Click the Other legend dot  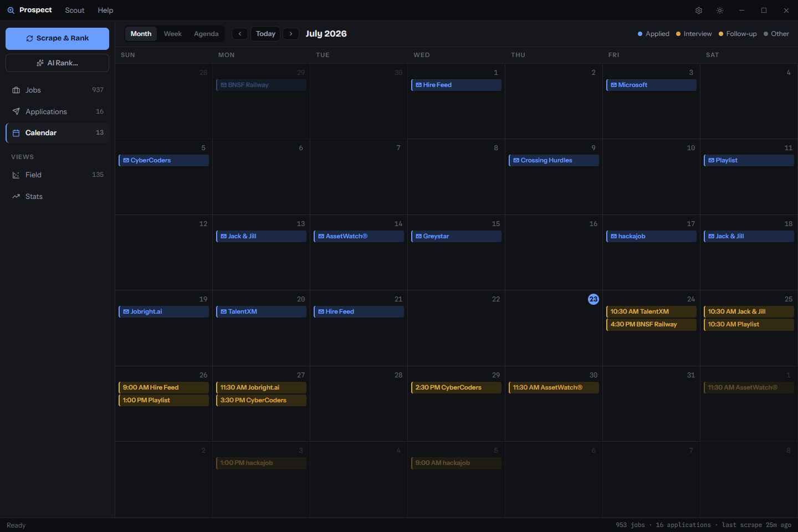(766, 34)
